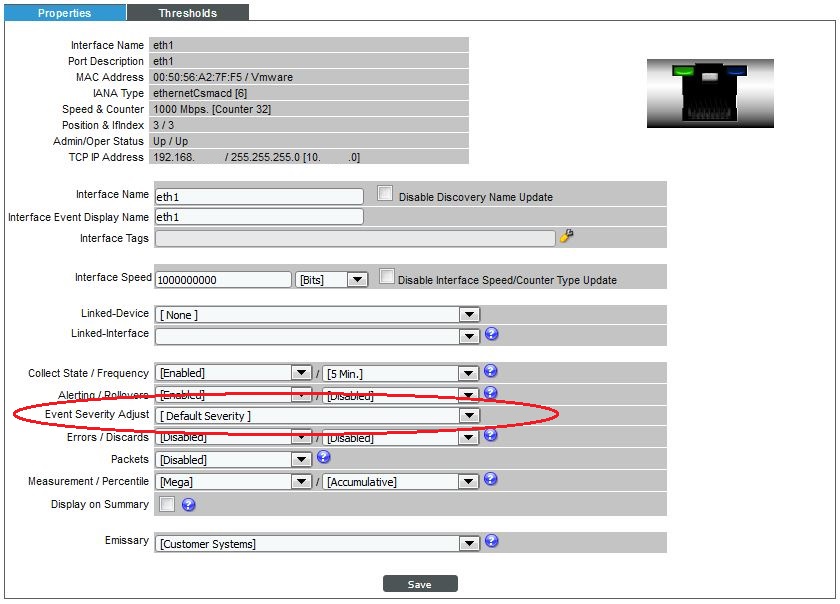The image size is (840, 604).
Task: Open the Interface Tags wrench tool
Action: point(567,236)
